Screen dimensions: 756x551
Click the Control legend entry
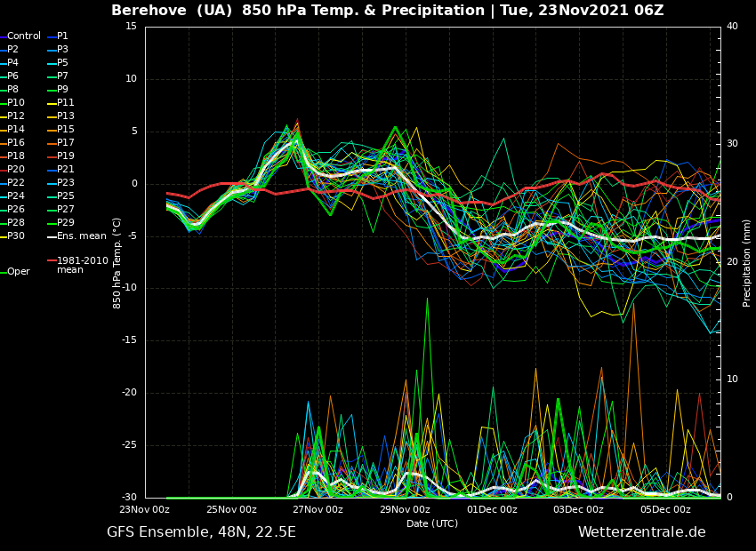click(x=24, y=36)
